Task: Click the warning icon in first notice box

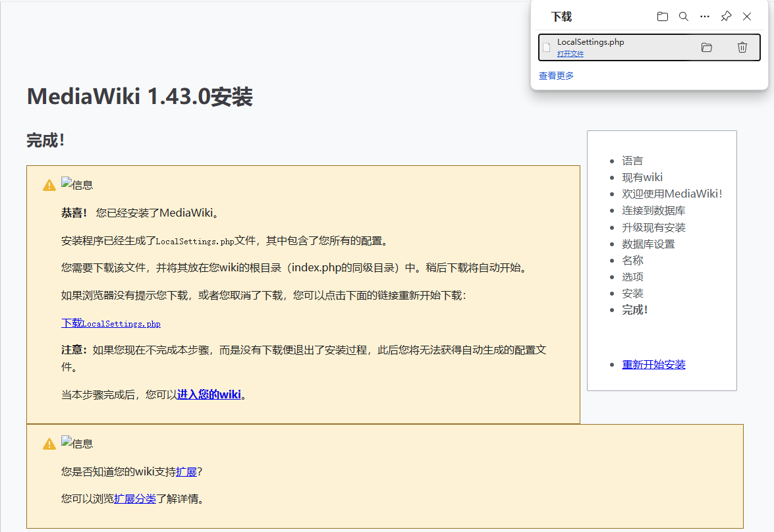Action: [x=49, y=185]
